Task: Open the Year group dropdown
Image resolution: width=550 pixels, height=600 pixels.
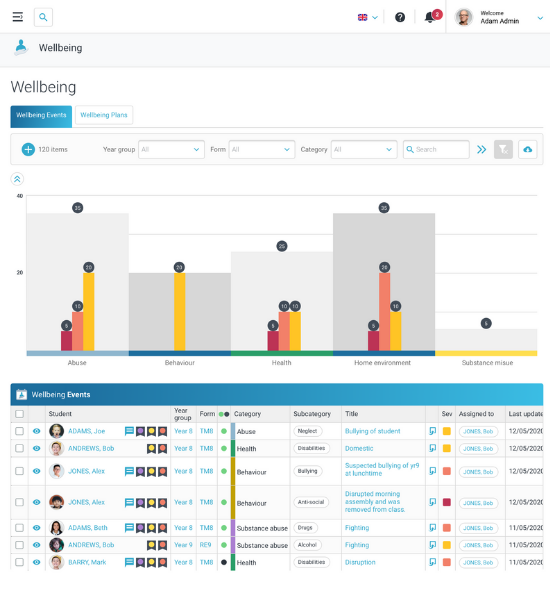Action: pos(171,149)
